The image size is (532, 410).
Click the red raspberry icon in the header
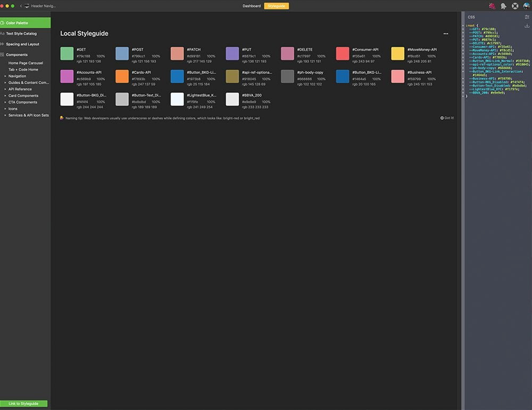click(x=492, y=6)
